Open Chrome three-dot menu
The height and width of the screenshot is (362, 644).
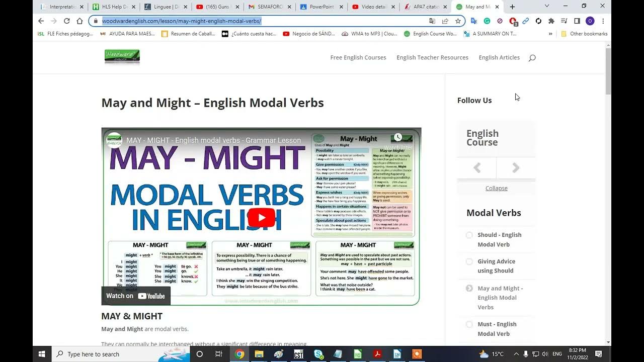[x=603, y=21]
